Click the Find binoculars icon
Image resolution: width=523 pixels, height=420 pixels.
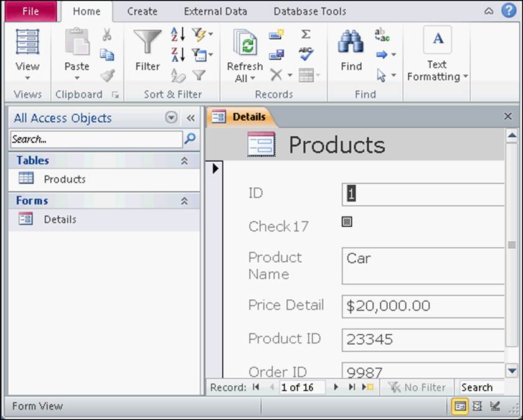(351, 42)
